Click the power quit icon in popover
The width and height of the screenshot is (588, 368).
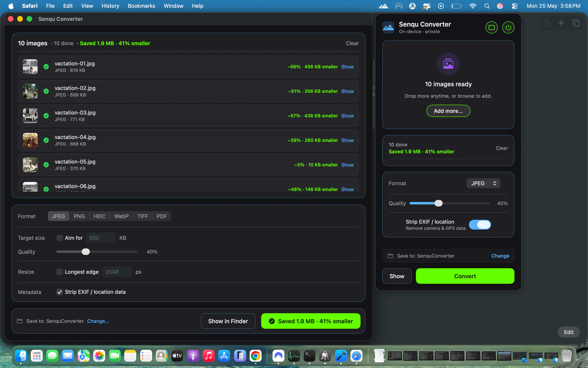tap(508, 28)
